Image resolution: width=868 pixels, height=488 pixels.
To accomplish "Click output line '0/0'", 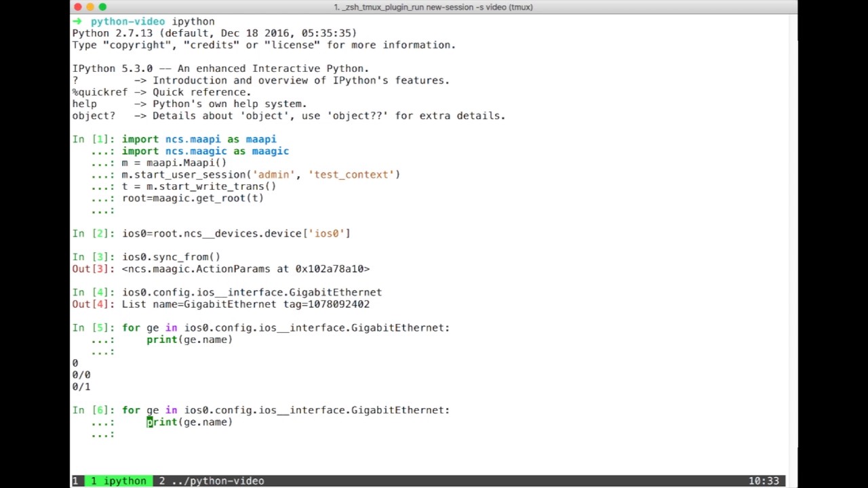I will click(81, 375).
